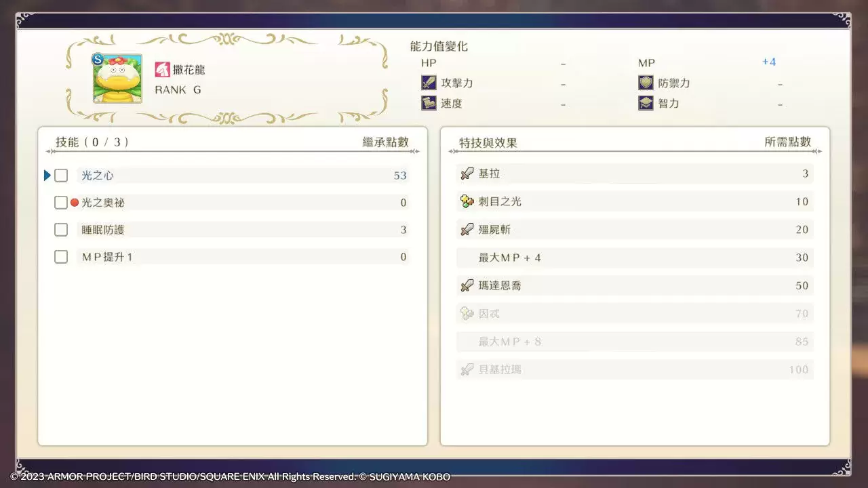
Task: Click the 特技與效果 header
Action: (x=488, y=142)
